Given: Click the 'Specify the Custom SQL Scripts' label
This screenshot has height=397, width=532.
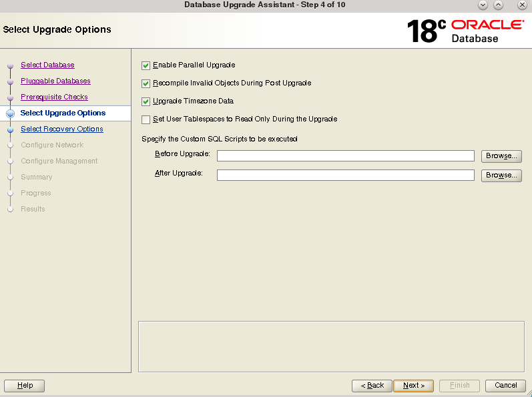Looking at the screenshot, I should [x=220, y=139].
